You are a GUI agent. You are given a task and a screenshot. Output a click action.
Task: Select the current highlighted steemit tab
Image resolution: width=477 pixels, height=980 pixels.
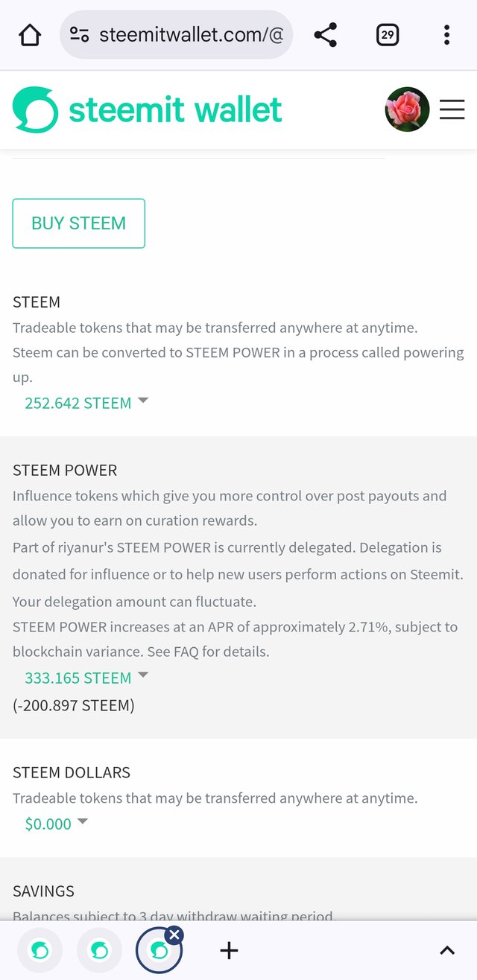click(x=158, y=951)
